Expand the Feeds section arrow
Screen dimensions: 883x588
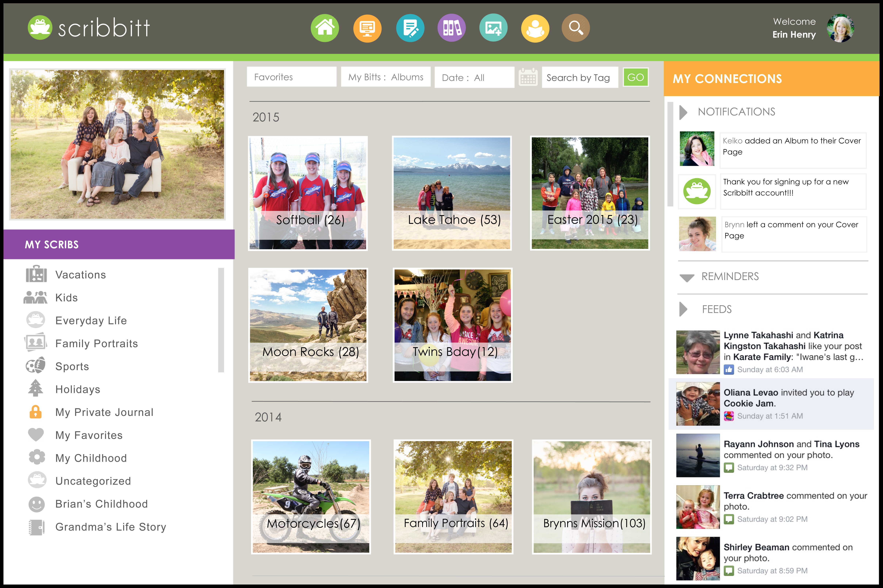683,309
